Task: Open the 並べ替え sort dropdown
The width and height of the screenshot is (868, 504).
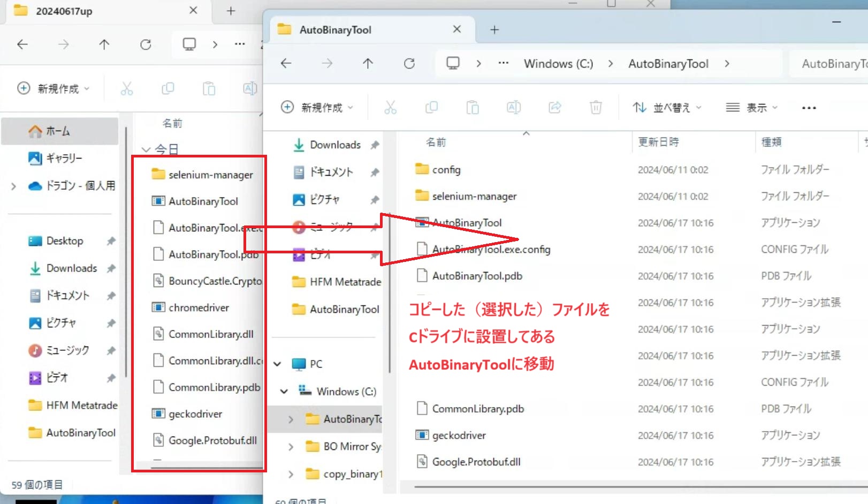Action: (667, 108)
